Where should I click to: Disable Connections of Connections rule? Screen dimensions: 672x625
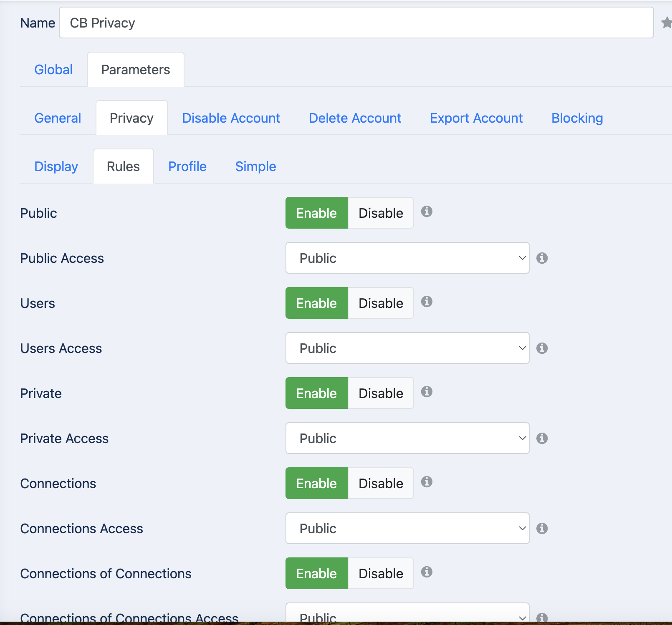pyautogui.click(x=381, y=573)
